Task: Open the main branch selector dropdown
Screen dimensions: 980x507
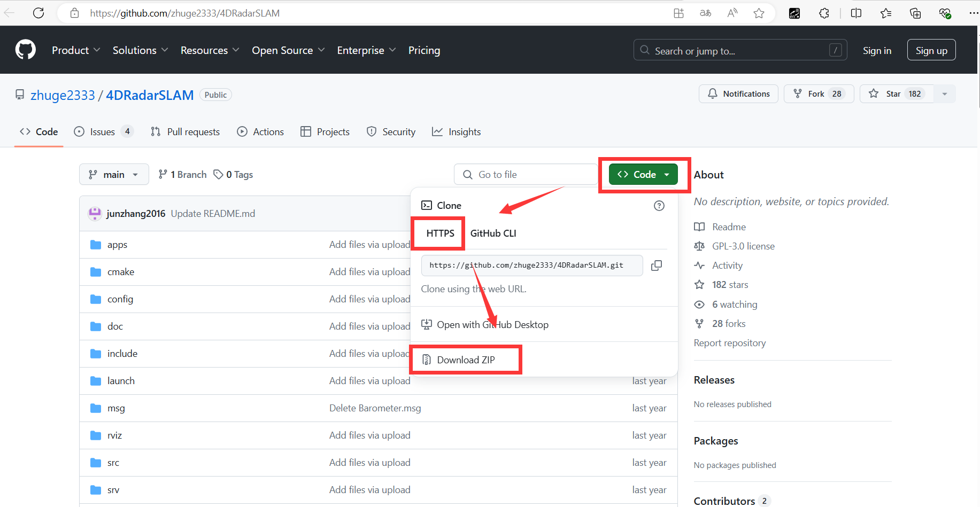Action: click(x=114, y=175)
